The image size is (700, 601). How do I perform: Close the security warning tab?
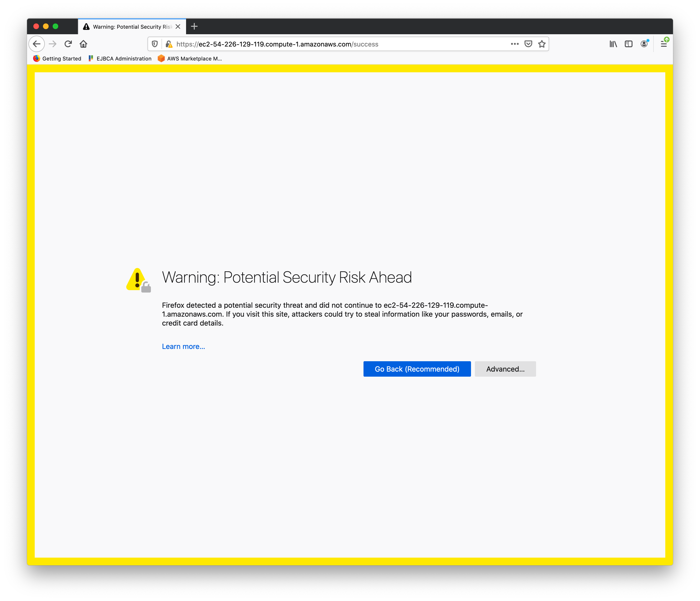click(178, 26)
